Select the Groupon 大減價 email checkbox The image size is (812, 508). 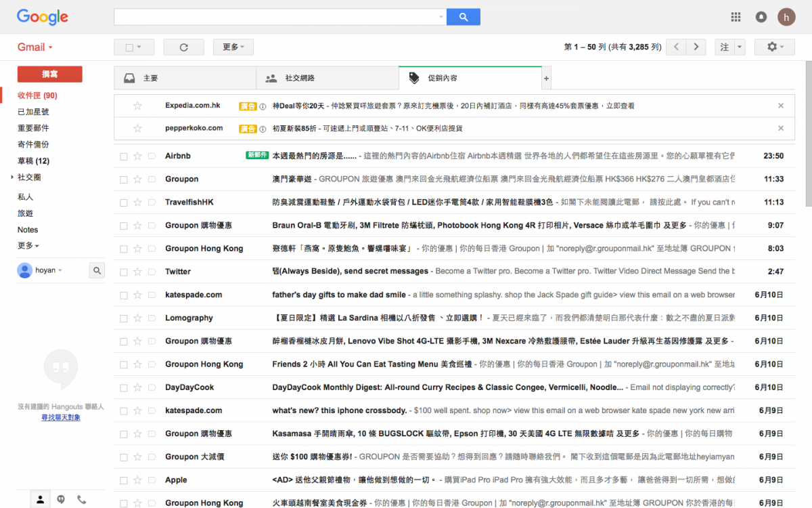pos(124,457)
